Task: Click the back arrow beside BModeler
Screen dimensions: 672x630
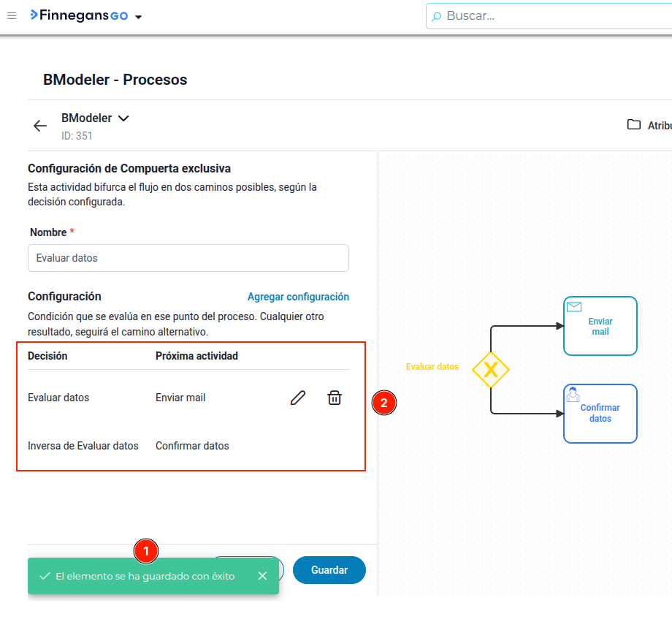Action: click(x=40, y=126)
